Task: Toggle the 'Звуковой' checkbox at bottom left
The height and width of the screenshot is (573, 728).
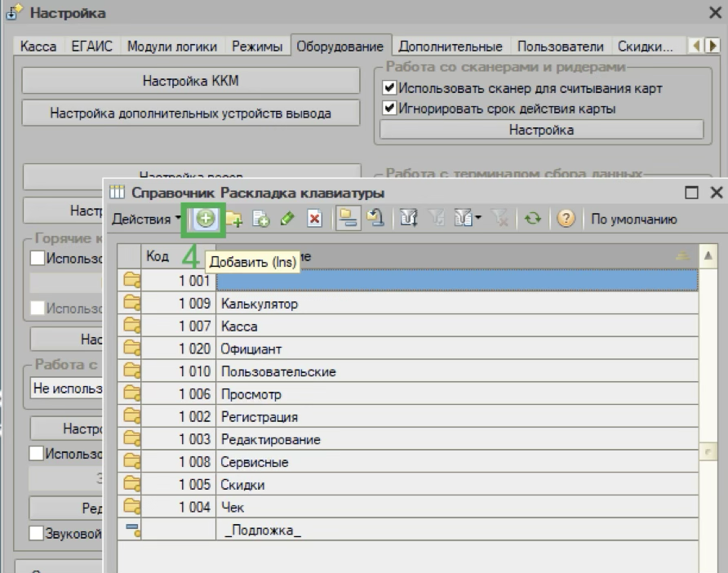Action: pyautogui.click(x=37, y=534)
